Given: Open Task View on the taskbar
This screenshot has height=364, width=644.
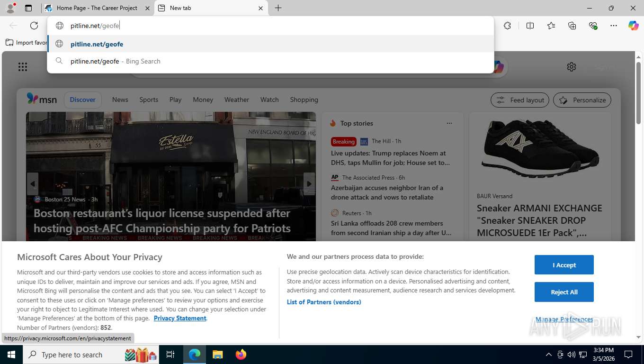Looking at the screenshot, I should coord(170,355).
